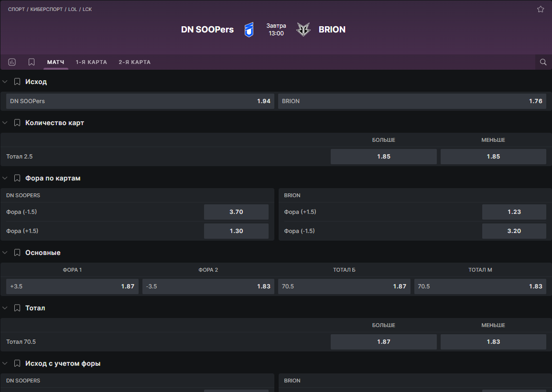This screenshot has width=552, height=392.
Task: Pick BRION Фора (+1.5) at 1.23
Action: tap(514, 212)
